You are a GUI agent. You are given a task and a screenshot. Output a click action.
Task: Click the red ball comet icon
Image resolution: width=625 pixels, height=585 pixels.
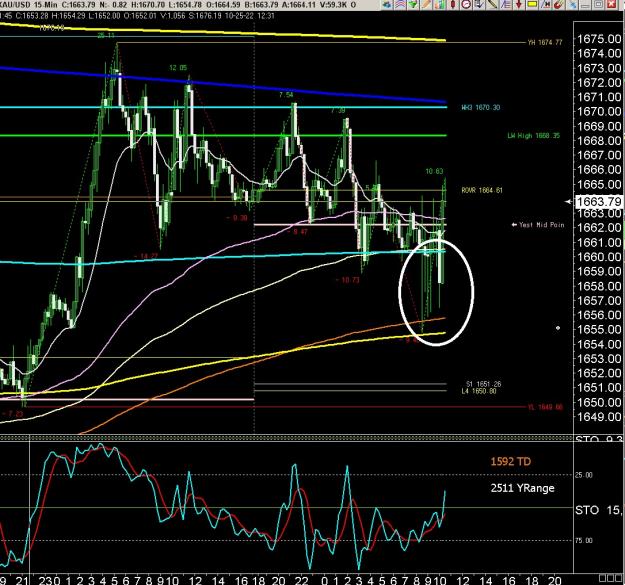tap(558, 4)
